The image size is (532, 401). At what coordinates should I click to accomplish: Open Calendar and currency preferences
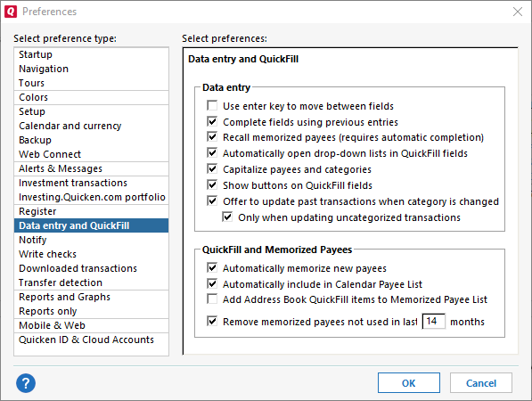click(x=91, y=126)
